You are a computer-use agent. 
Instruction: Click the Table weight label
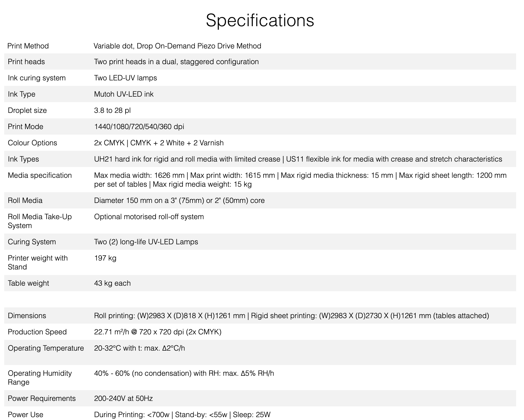(28, 283)
